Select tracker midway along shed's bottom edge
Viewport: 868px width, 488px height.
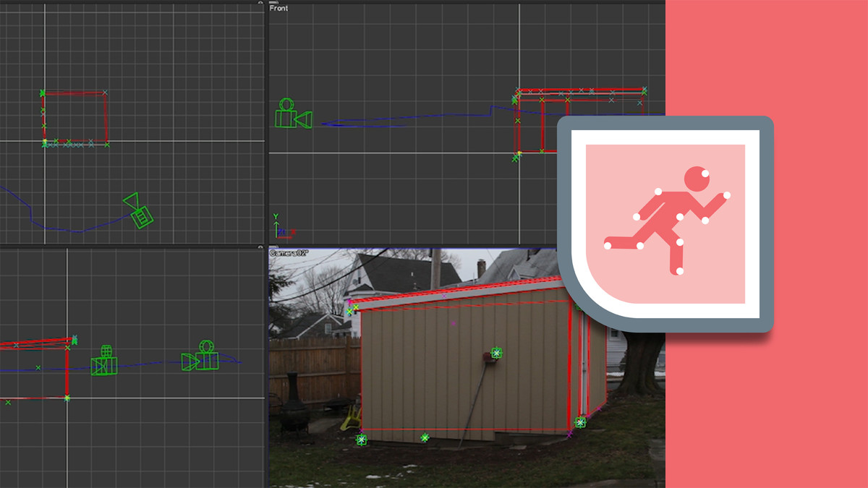click(x=425, y=437)
